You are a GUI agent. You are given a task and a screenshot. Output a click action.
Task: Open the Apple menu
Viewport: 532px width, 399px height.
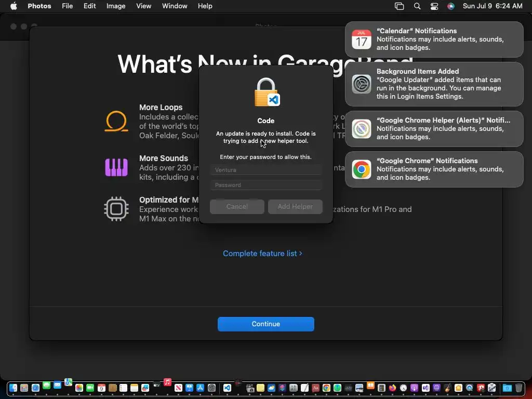pos(14,6)
